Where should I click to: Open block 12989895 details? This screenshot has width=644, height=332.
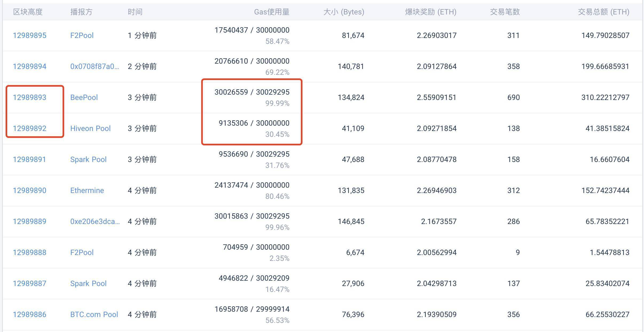pos(30,35)
